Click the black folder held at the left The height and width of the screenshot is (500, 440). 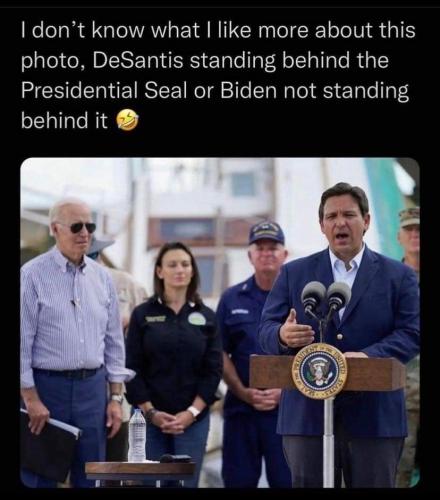coord(47,443)
